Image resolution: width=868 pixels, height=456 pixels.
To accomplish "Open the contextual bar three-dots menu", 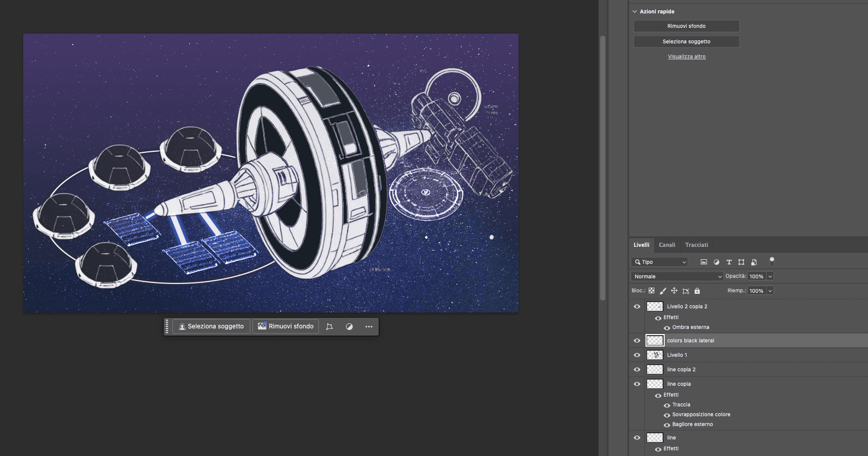I will (369, 326).
